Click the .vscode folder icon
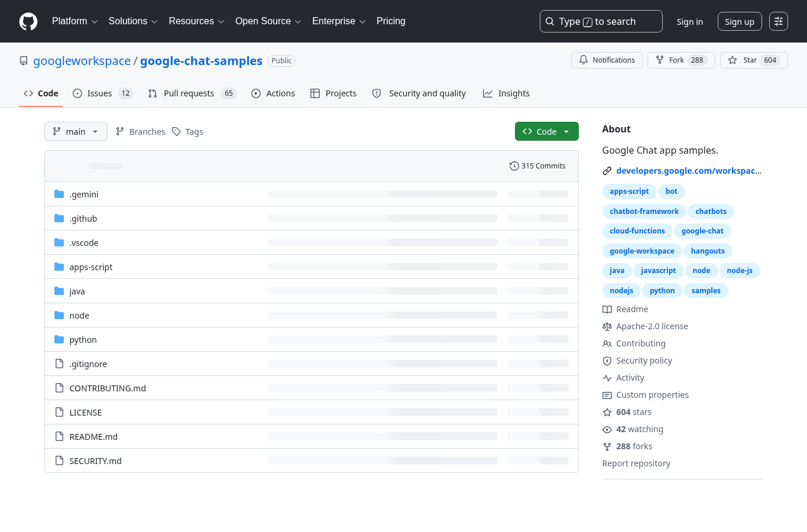This screenshot has width=807, height=532. coord(59,242)
